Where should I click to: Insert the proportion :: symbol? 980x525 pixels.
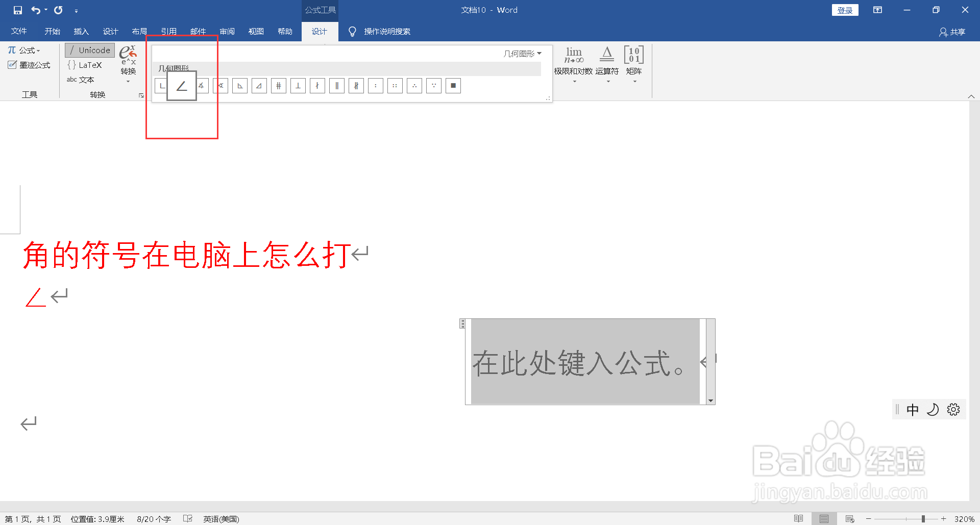pos(395,86)
